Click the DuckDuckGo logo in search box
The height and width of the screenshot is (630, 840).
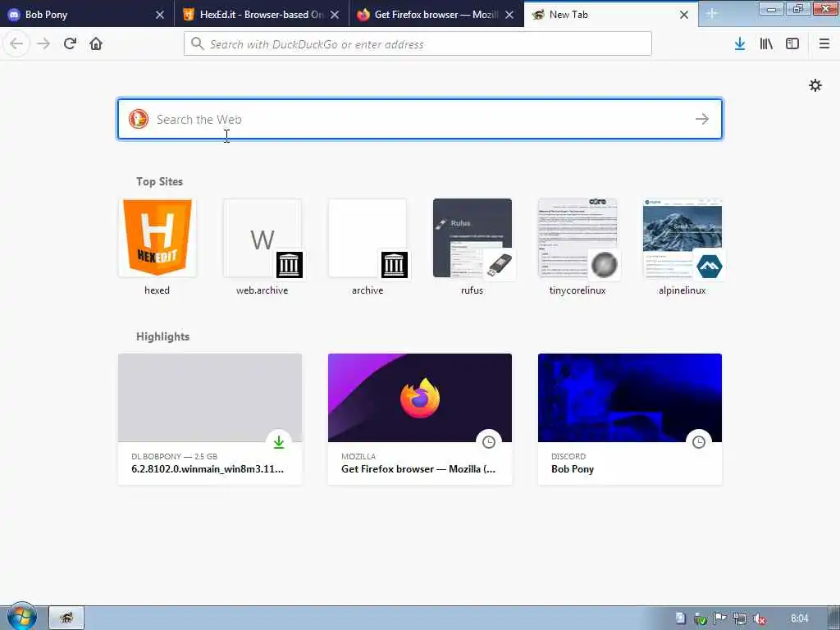[138, 119]
